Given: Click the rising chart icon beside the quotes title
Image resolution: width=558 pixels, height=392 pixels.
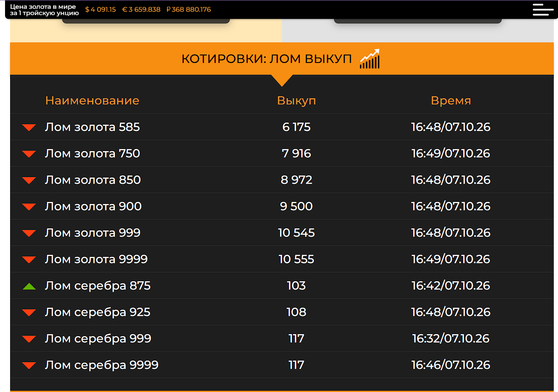Looking at the screenshot, I should pos(370,59).
